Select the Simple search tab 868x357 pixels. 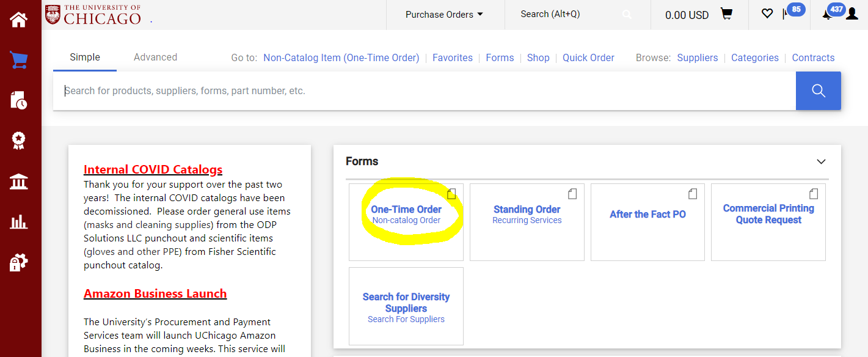(x=84, y=57)
